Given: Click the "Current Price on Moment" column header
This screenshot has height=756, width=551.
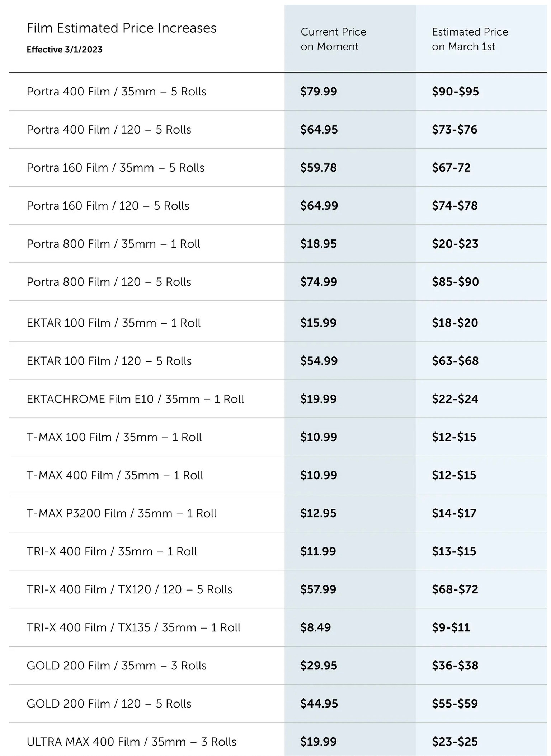Looking at the screenshot, I should coord(333,39).
